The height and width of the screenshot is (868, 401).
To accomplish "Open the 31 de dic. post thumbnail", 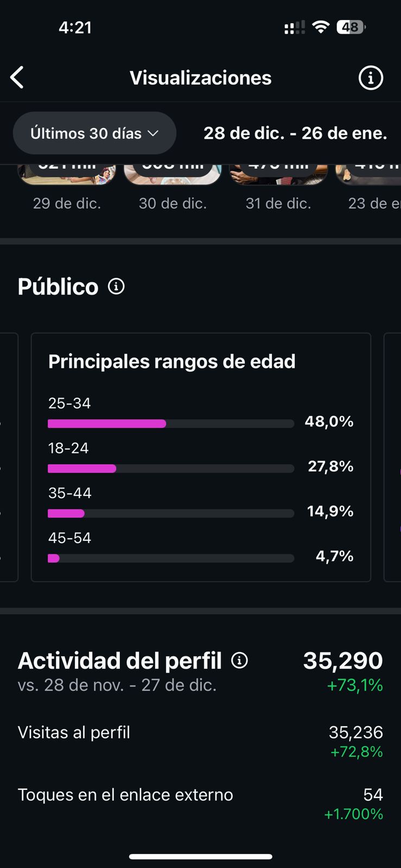I will point(278,175).
